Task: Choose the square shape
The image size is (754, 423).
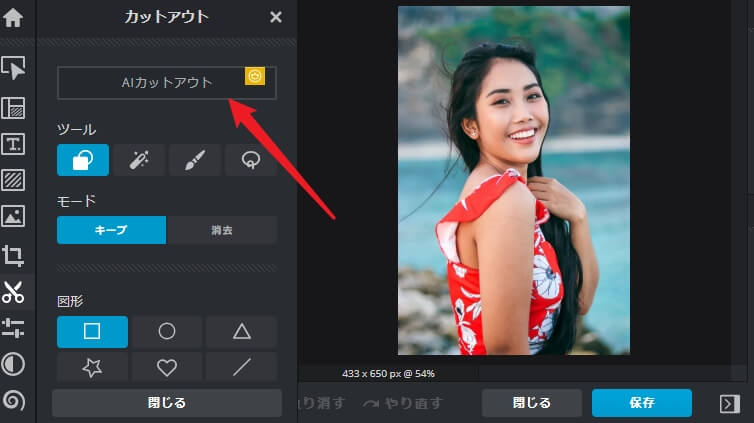Action: (92, 332)
